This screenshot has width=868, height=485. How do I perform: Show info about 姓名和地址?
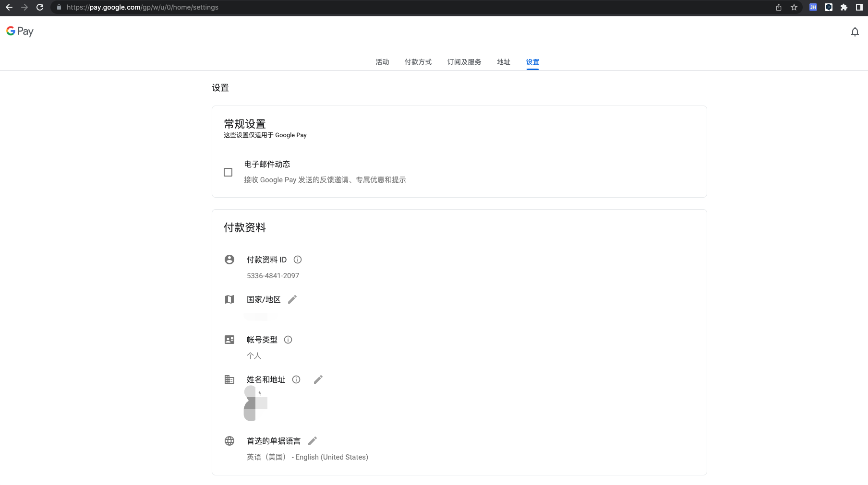pos(296,379)
